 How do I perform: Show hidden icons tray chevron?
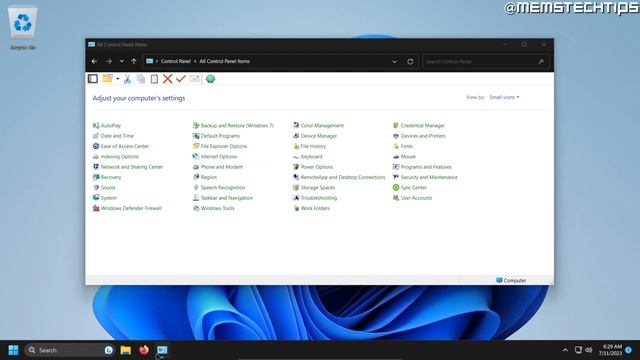pyautogui.click(x=565, y=350)
